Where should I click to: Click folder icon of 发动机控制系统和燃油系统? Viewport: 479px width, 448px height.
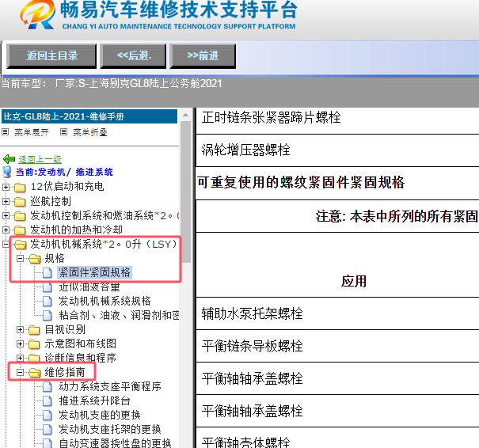click(x=20, y=216)
